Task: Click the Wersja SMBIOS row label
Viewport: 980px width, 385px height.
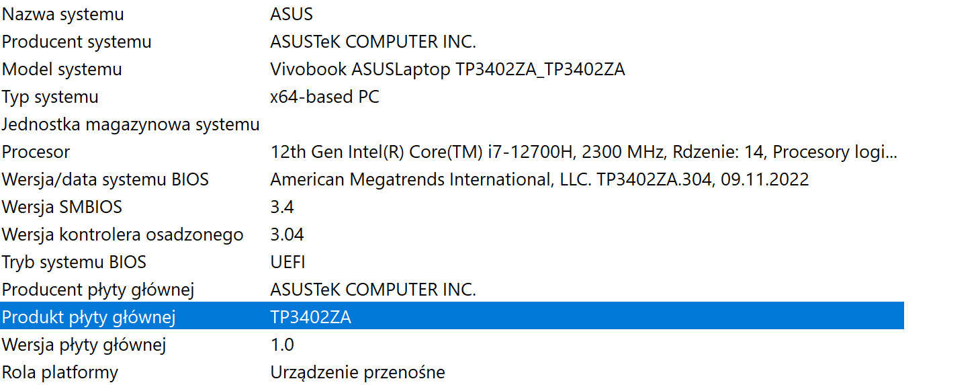Action: [x=62, y=207]
